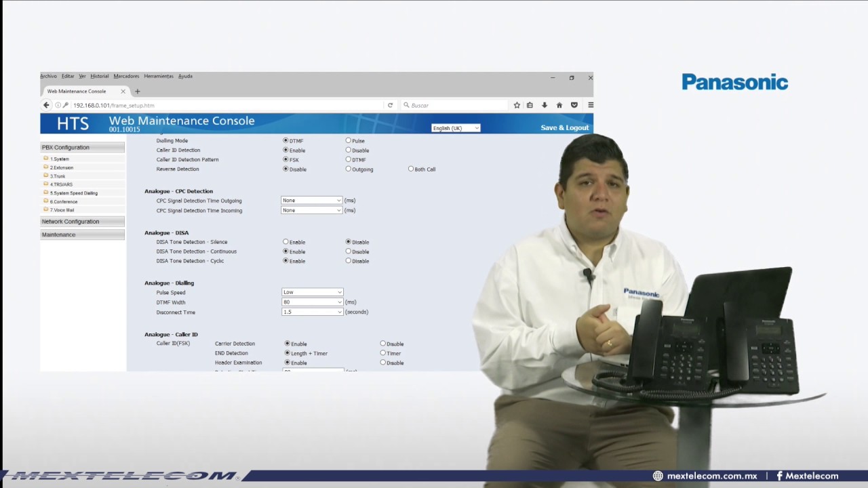
Task: Click the search magnifier icon in Buscar box
Action: point(406,105)
